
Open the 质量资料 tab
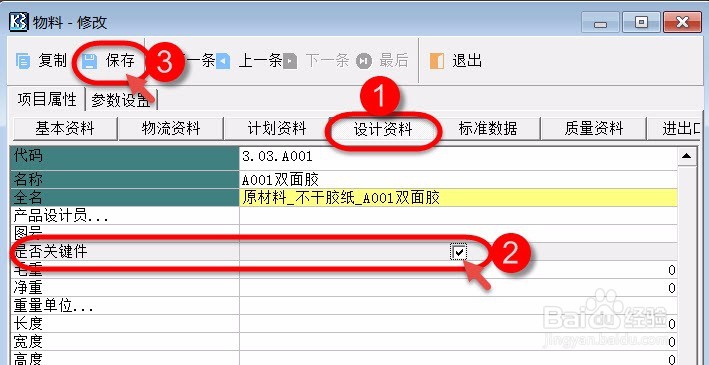pos(594,128)
